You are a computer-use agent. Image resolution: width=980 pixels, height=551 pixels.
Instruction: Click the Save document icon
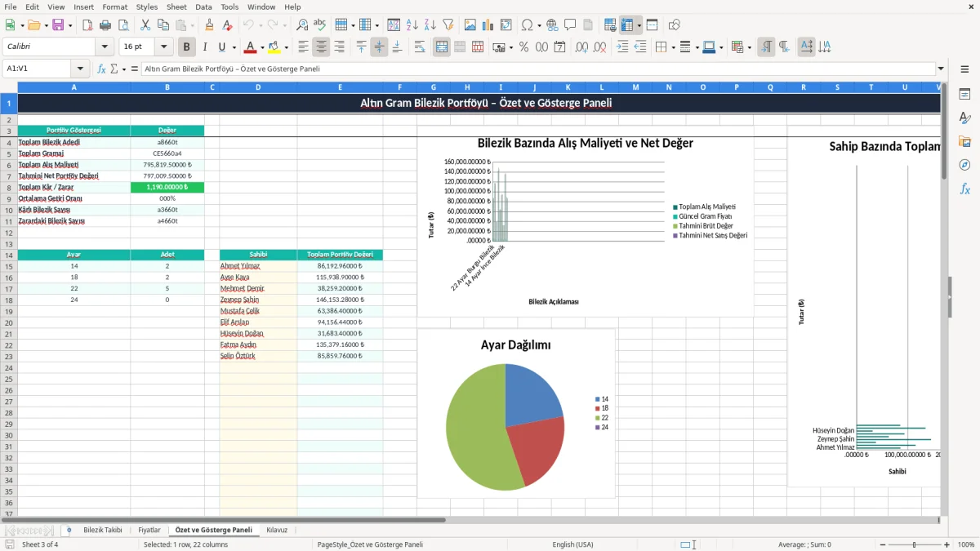click(58, 25)
